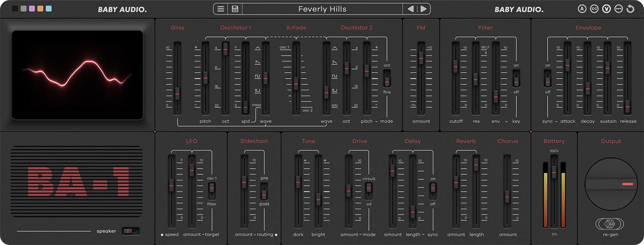Click the LFO speed slider handle

[x=171, y=185]
